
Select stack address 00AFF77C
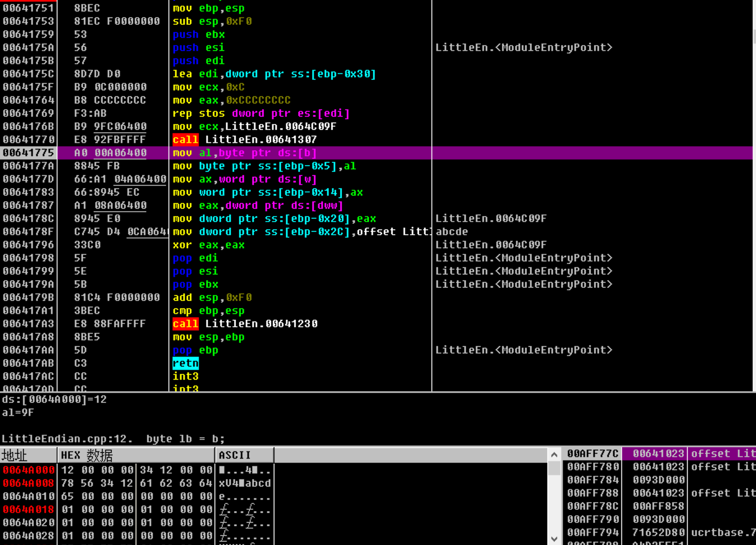click(592, 454)
